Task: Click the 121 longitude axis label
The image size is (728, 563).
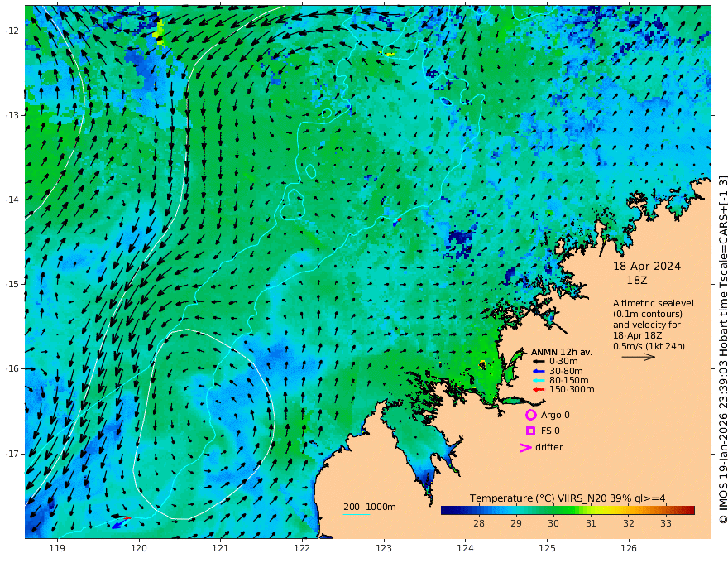Action: pyautogui.click(x=221, y=549)
